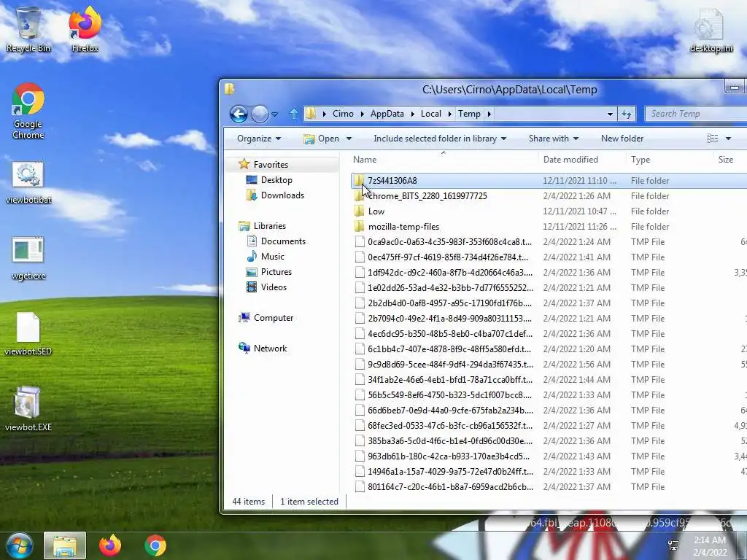Expand the address bar history dropdown
747x560 pixels.
pos(610,114)
